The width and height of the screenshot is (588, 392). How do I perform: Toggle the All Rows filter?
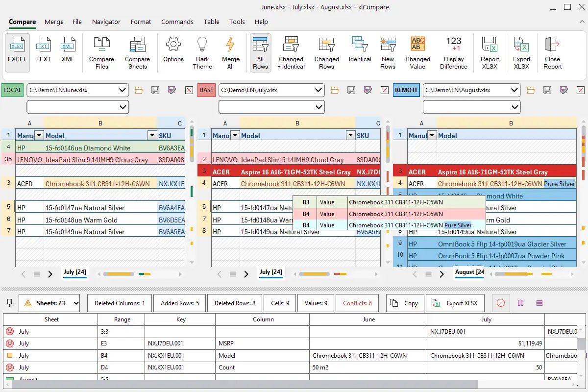[260, 53]
